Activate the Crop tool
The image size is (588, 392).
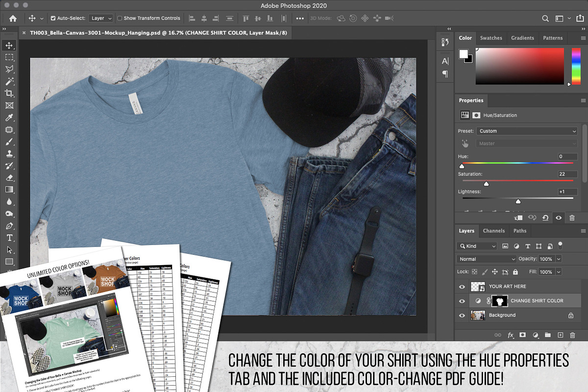pos(9,93)
